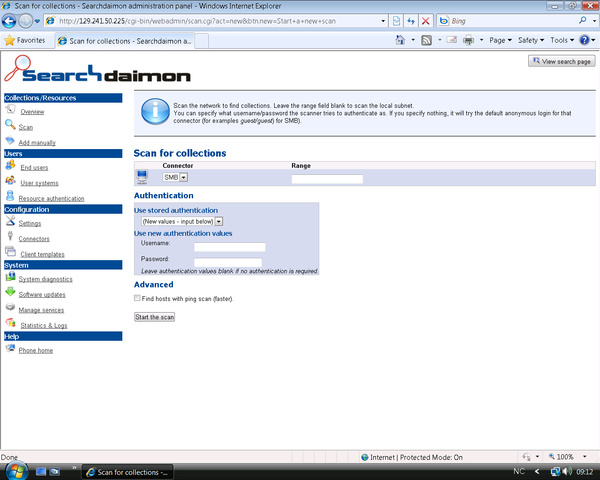600x480 pixels.
Task: Click the browser Forward arrow button
Action: click(x=26, y=21)
